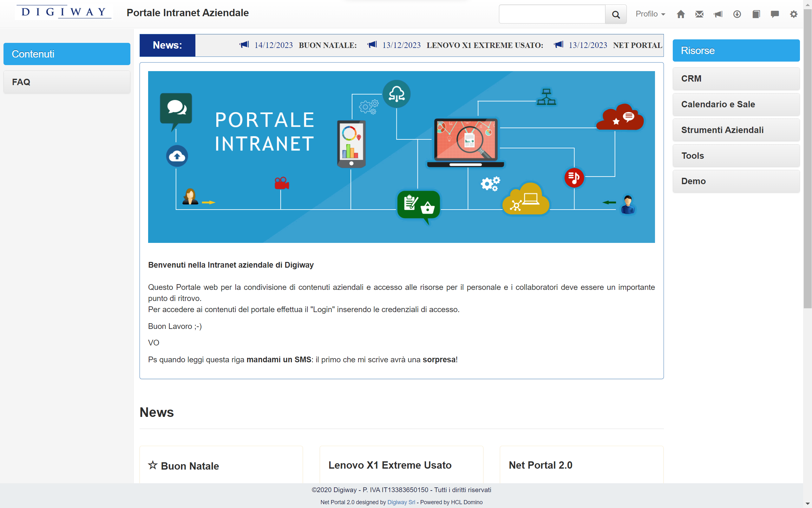
Task: Open the Demo resource
Action: pos(736,181)
